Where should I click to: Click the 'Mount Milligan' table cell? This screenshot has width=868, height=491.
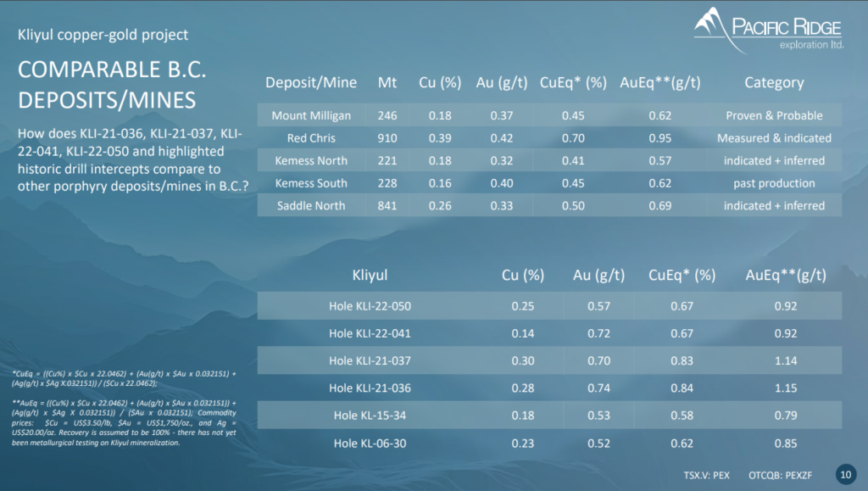311,115
